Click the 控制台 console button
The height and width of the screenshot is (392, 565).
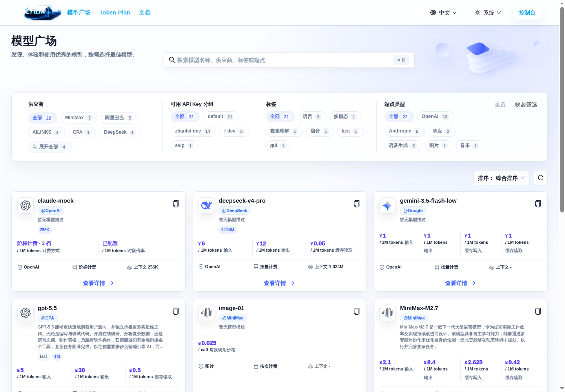527,13
